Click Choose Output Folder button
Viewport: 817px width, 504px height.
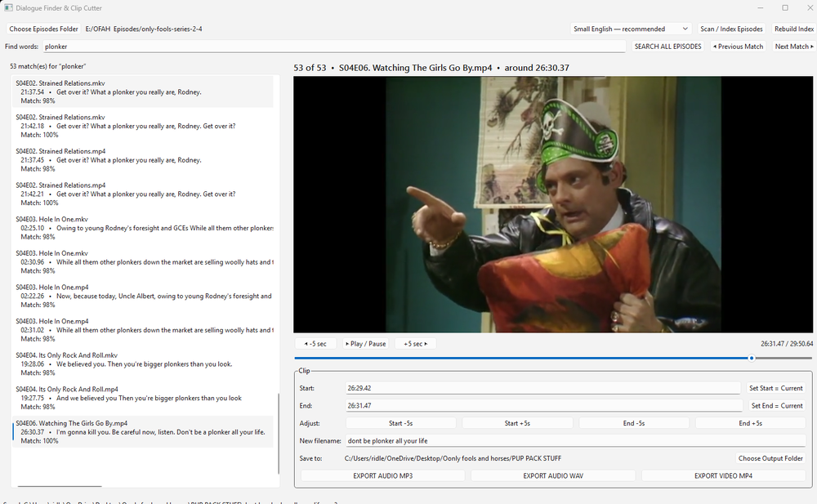[770, 458]
